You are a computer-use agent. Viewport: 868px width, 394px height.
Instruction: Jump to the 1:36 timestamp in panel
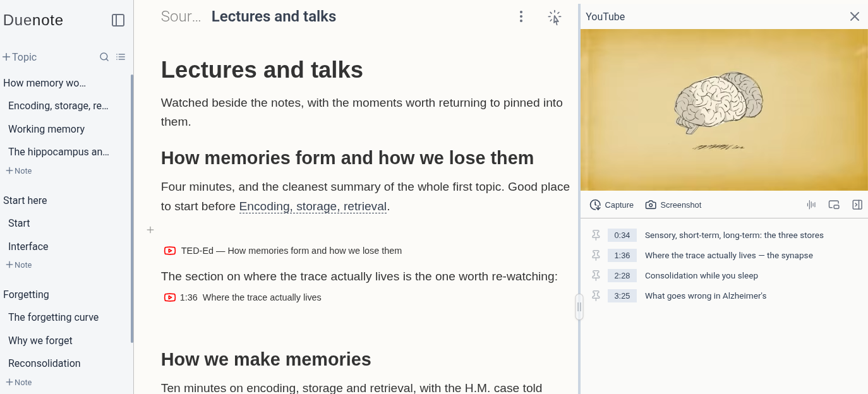click(622, 255)
